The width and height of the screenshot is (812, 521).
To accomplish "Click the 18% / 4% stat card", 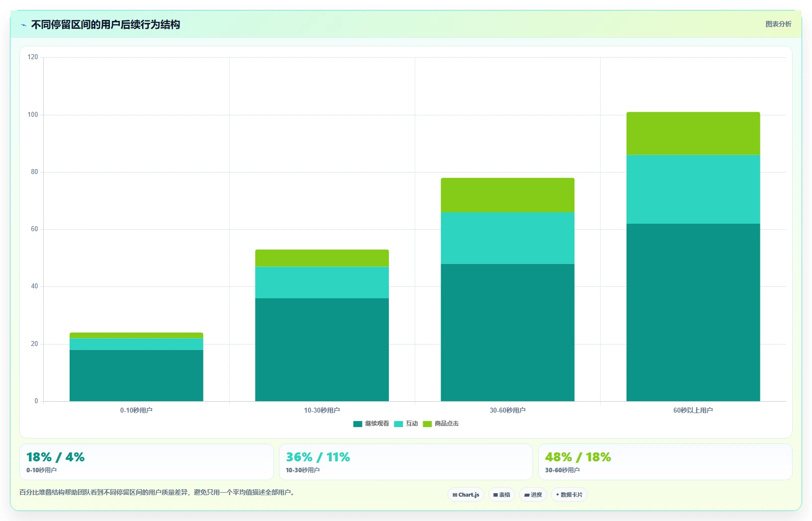I will click(147, 462).
